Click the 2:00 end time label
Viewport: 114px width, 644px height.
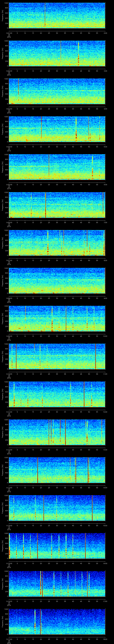pos(105,33)
